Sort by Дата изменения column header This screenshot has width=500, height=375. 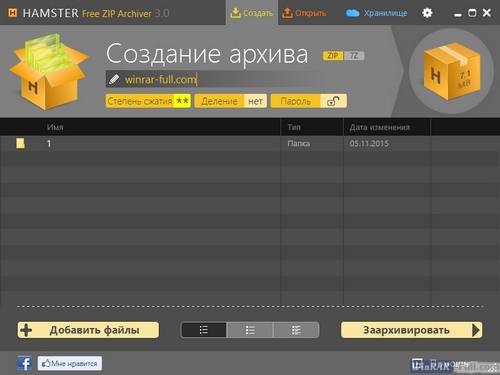380,127
